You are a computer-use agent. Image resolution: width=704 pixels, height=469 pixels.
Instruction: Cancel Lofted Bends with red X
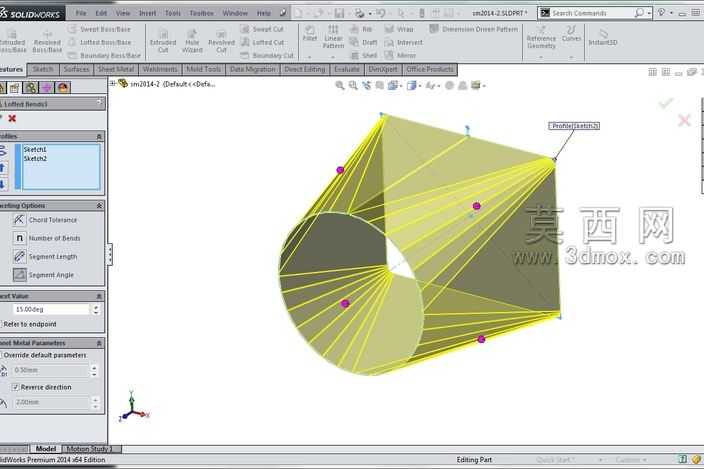tap(12, 118)
